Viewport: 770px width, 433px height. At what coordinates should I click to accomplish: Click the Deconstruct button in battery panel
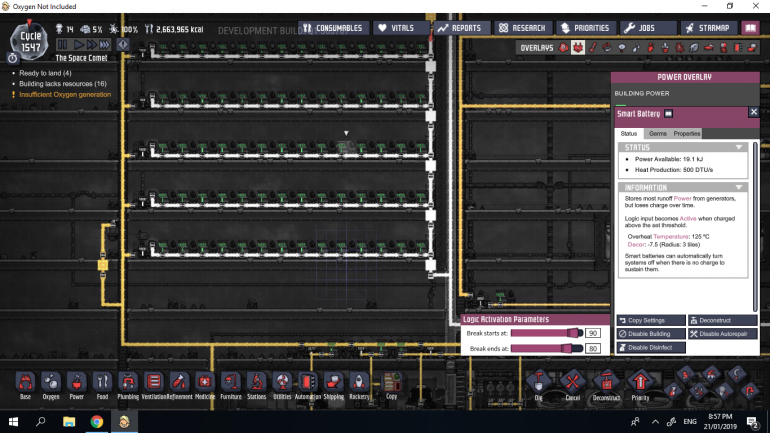[x=722, y=320]
